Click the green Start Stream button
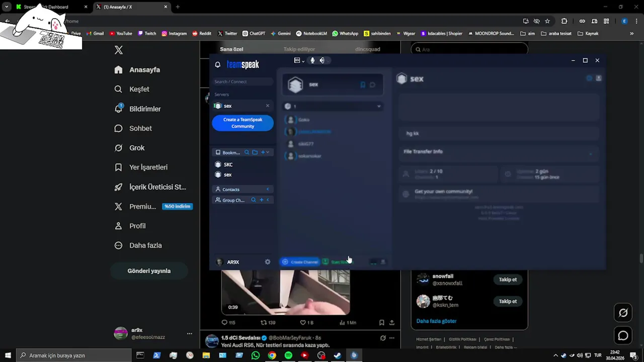The height and width of the screenshot is (362, 644). (337, 262)
